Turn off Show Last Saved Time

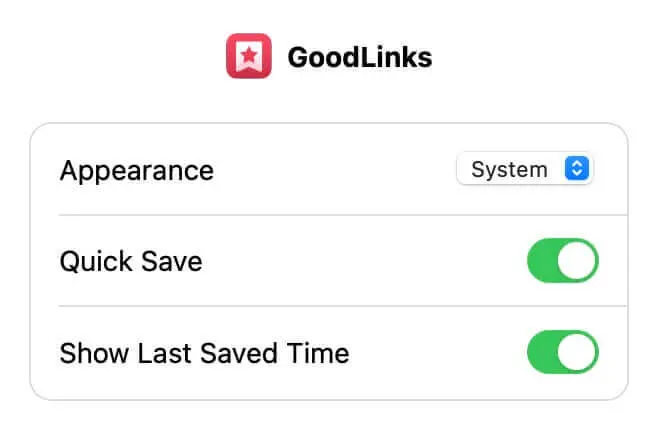[x=563, y=352]
